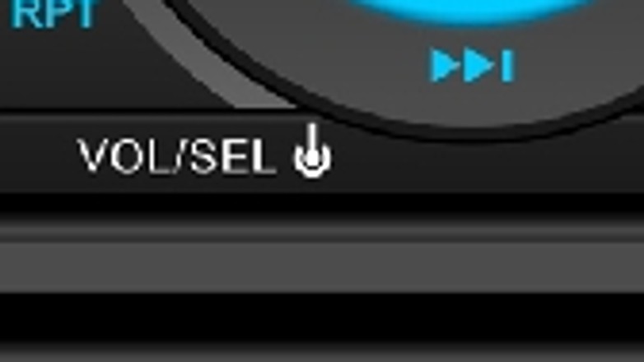Click the wide gray horizontal slot strip
The height and width of the screenshot is (362, 644).
322,267
